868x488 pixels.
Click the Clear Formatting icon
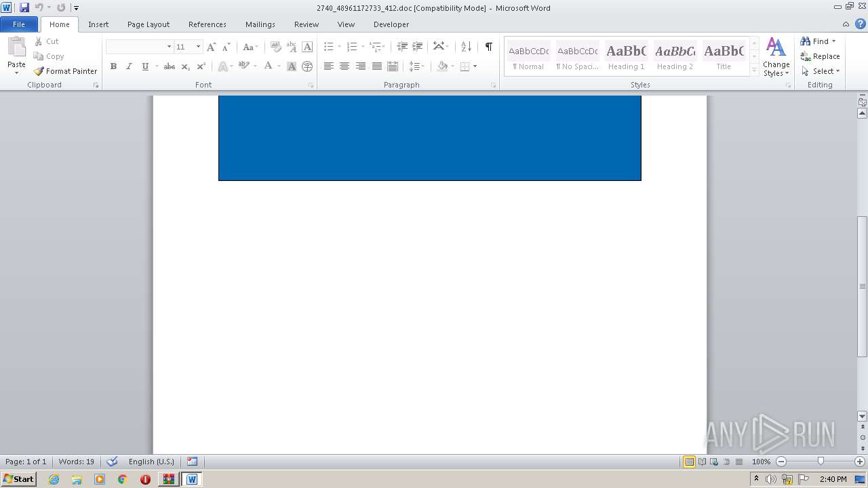pyautogui.click(x=275, y=47)
